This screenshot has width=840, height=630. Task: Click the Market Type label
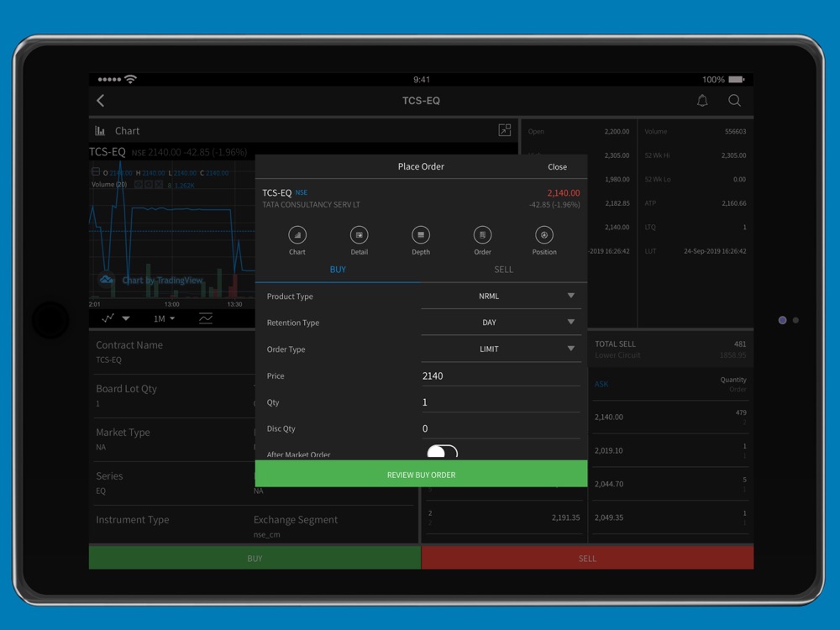point(123,433)
